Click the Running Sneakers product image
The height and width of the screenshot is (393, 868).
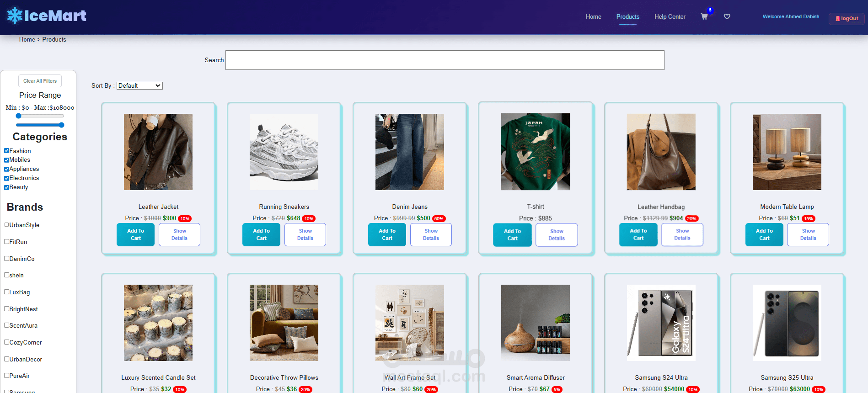tap(284, 152)
